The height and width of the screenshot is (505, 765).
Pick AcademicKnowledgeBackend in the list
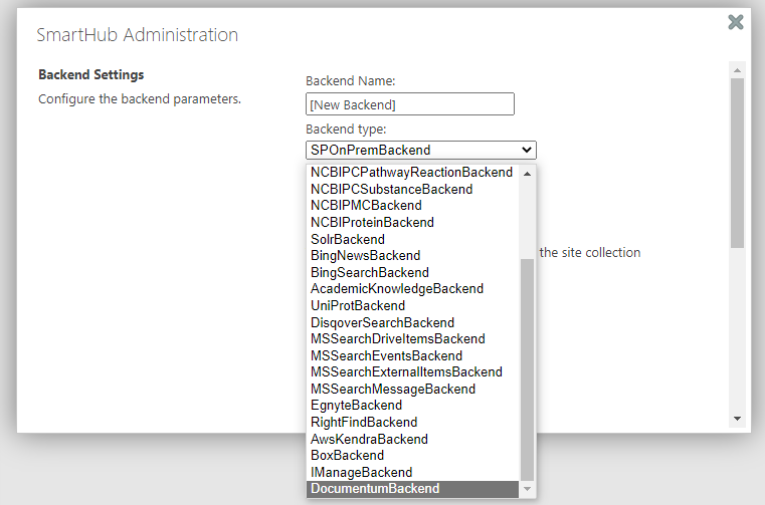[x=396, y=289]
